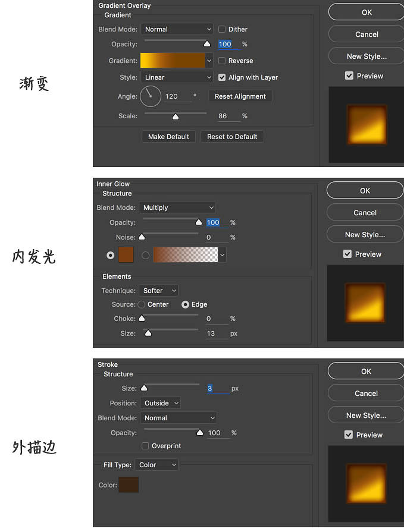Enable the Dither checkbox

point(222,29)
